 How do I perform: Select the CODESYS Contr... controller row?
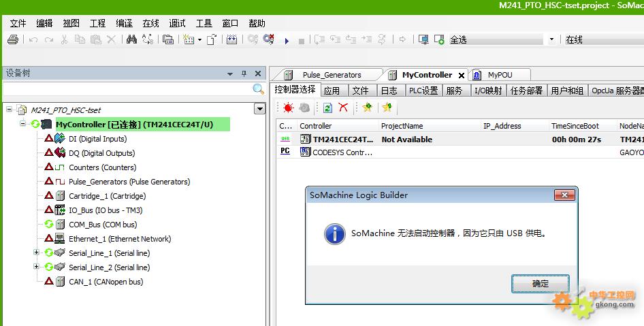point(460,152)
